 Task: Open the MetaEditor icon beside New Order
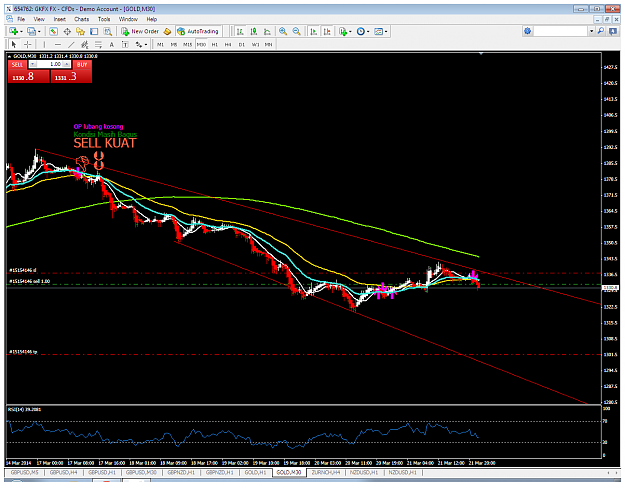(x=167, y=31)
